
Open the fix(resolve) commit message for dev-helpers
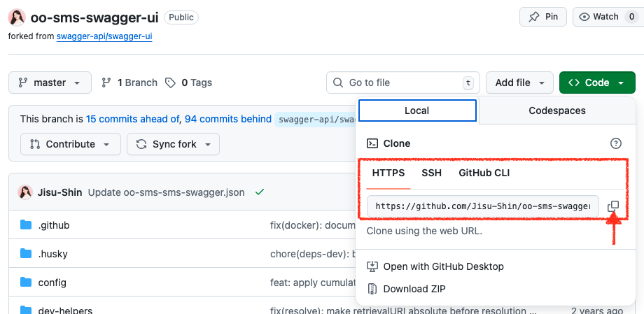click(403, 311)
